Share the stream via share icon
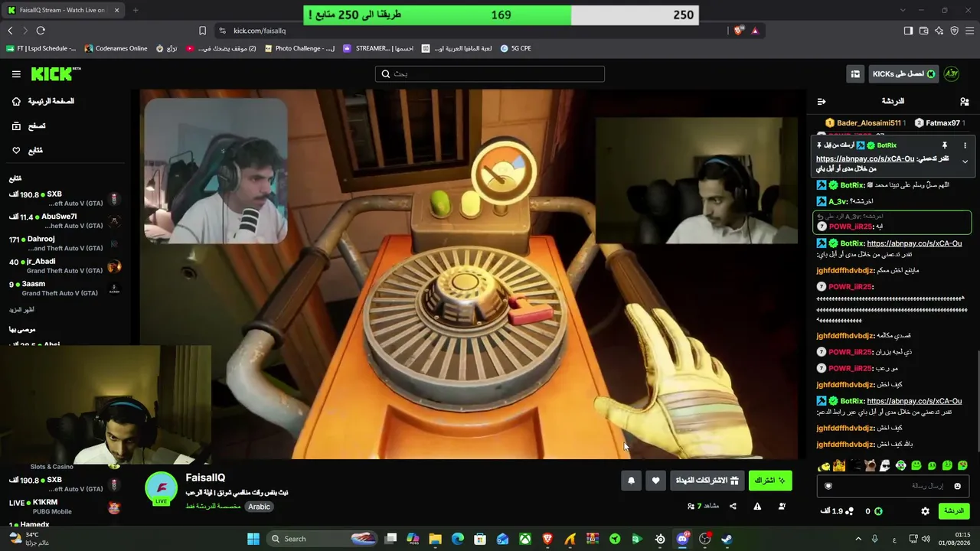The height and width of the screenshot is (551, 980). 733,506
